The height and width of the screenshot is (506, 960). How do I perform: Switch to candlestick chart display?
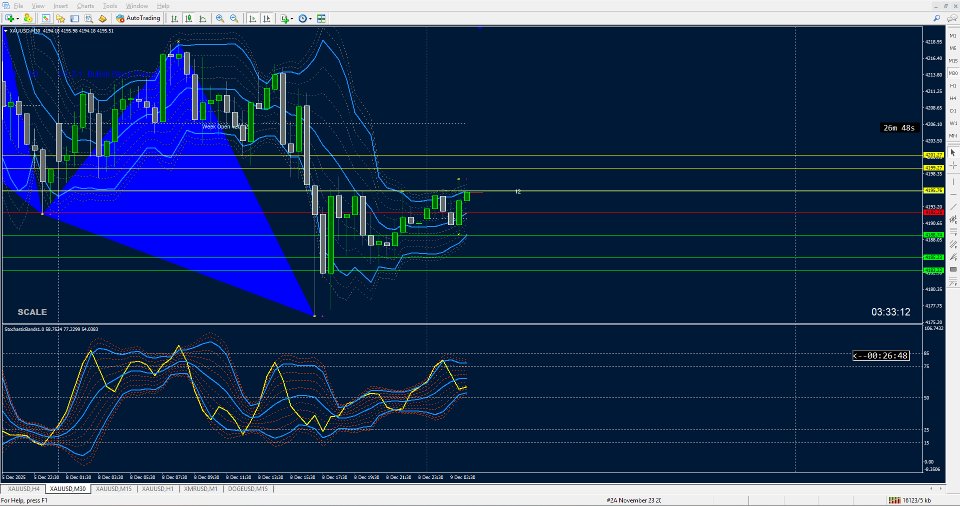[189, 18]
